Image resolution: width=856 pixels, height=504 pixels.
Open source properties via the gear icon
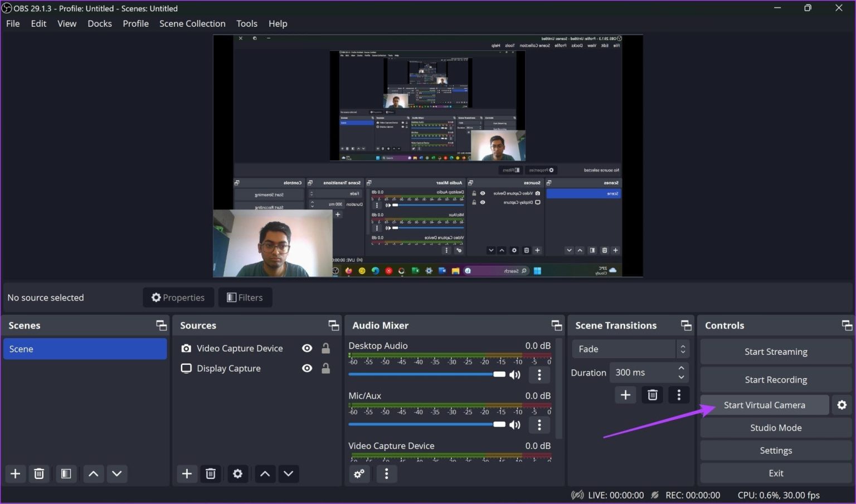click(x=237, y=473)
